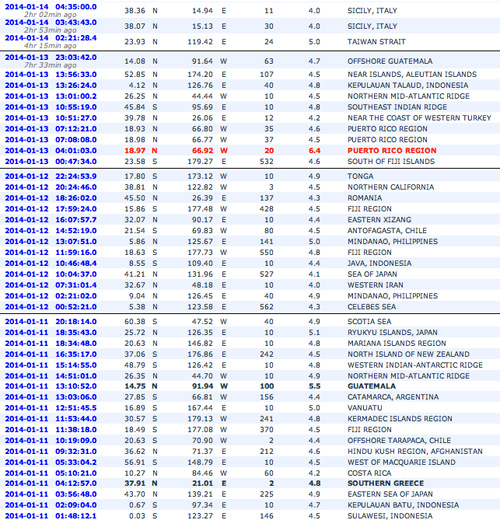This screenshot has width=500, height=520.
Task: Open the 2014-01-11 04:12:57.0 Southern Greece event
Action: pos(51,483)
